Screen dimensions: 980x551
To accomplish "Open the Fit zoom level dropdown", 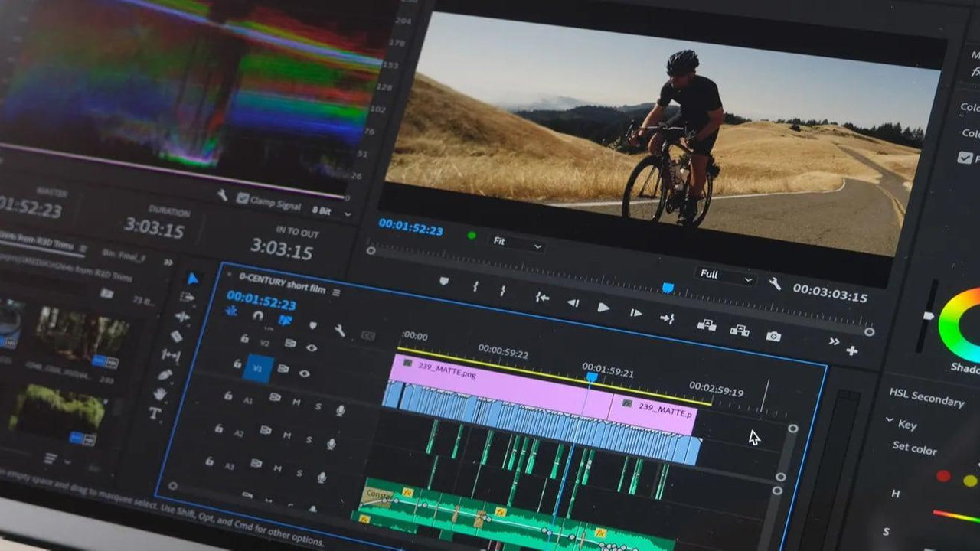I will click(x=518, y=243).
